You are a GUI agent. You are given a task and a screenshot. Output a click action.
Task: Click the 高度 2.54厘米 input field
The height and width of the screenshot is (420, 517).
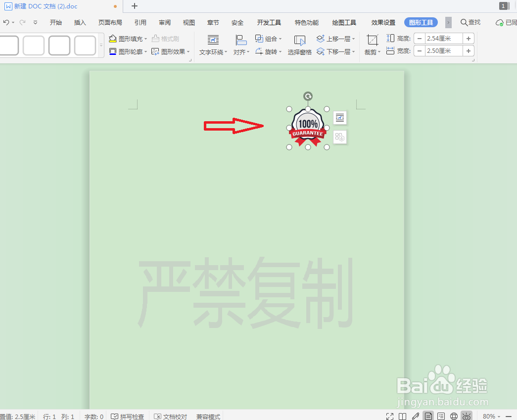pyautogui.click(x=444, y=39)
